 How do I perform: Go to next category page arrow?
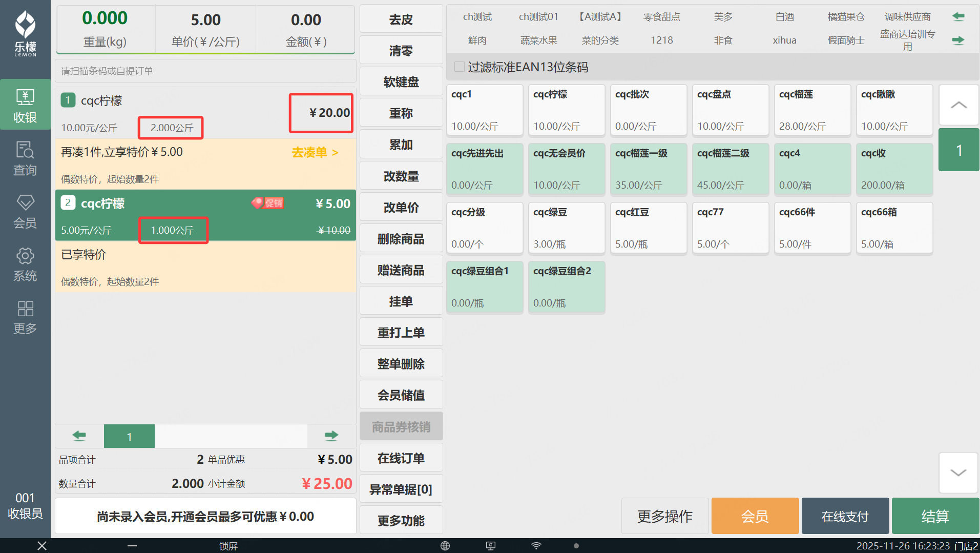(958, 40)
